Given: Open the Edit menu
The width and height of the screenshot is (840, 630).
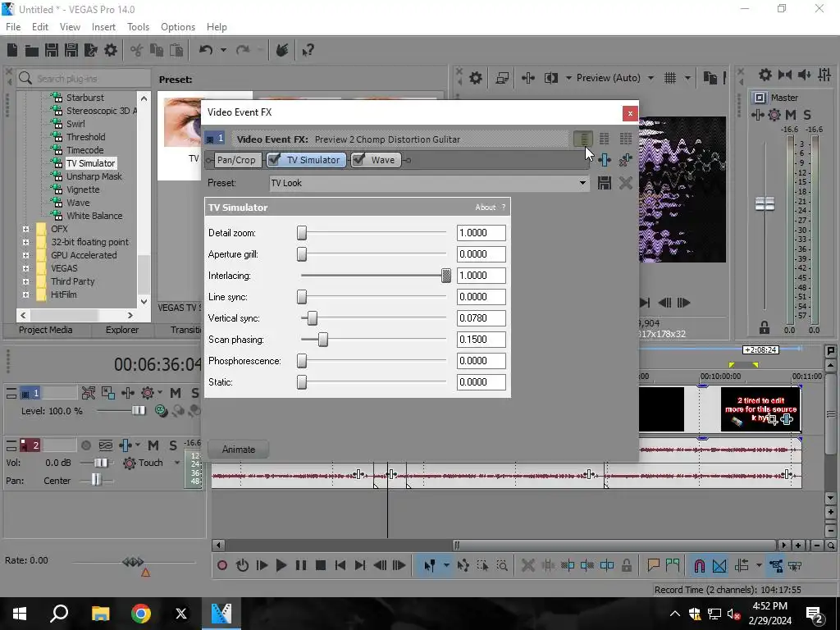Looking at the screenshot, I should (x=40, y=27).
